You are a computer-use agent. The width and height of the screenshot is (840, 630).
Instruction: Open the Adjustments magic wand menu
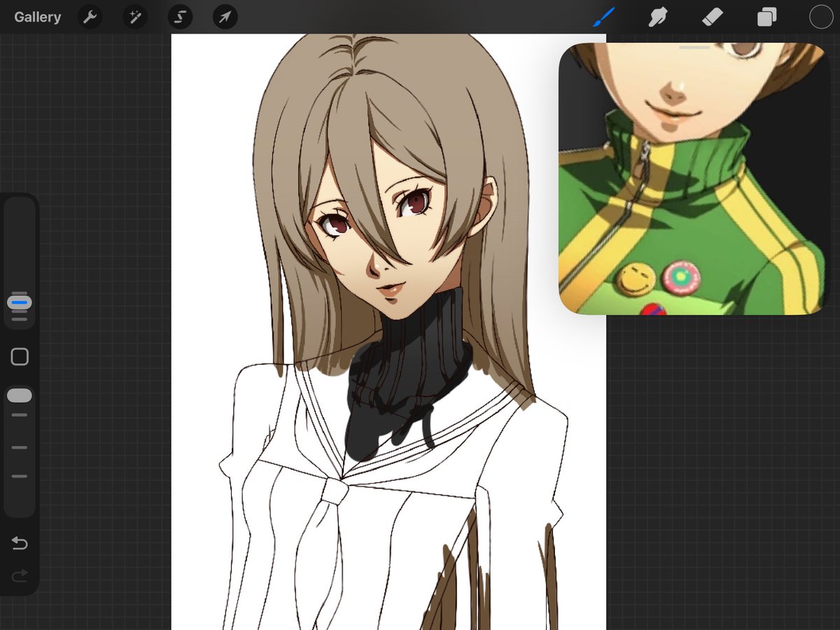(135, 17)
